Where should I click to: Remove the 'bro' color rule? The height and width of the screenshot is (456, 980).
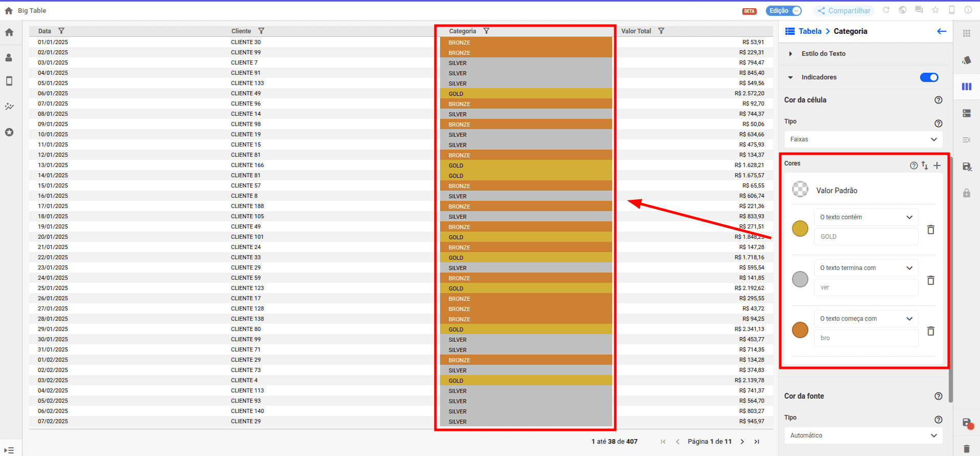click(x=931, y=331)
